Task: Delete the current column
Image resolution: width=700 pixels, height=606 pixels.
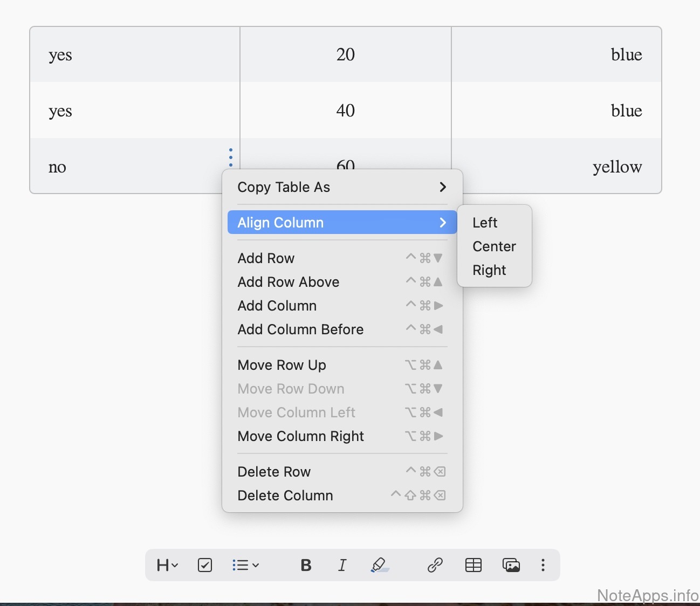Action: [x=285, y=495]
